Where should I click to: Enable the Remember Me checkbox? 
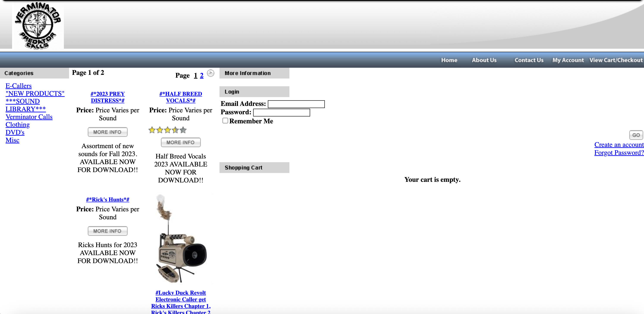click(x=225, y=121)
